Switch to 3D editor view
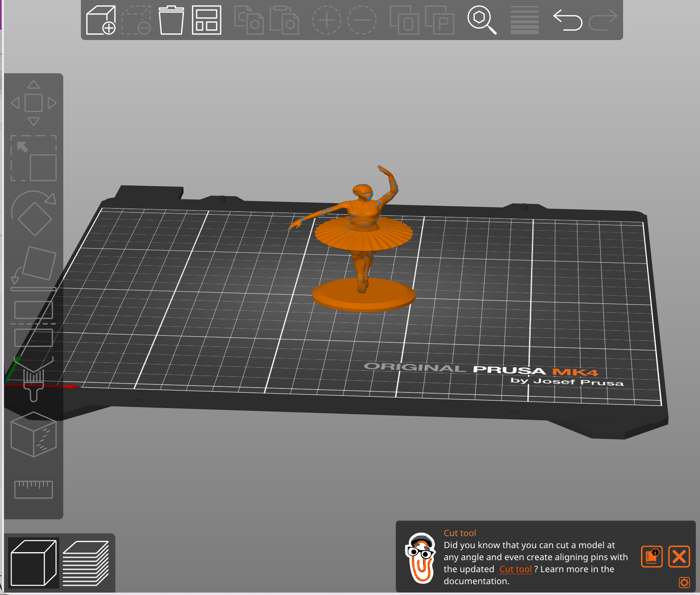The width and height of the screenshot is (700, 595). (x=34, y=563)
